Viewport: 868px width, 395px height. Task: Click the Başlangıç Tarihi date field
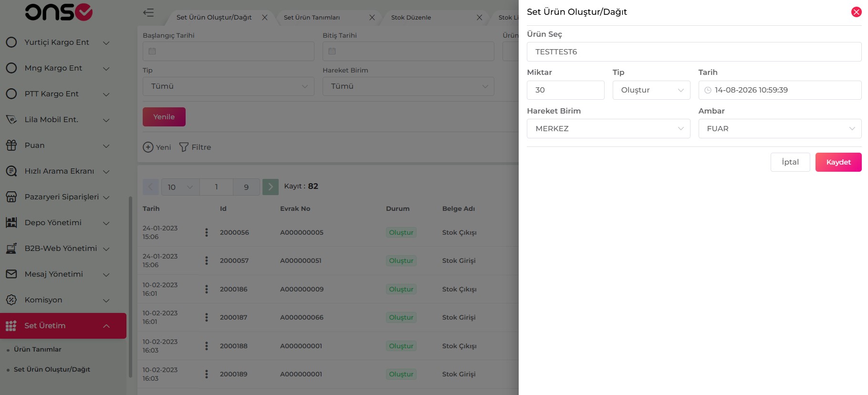click(x=229, y=51)
